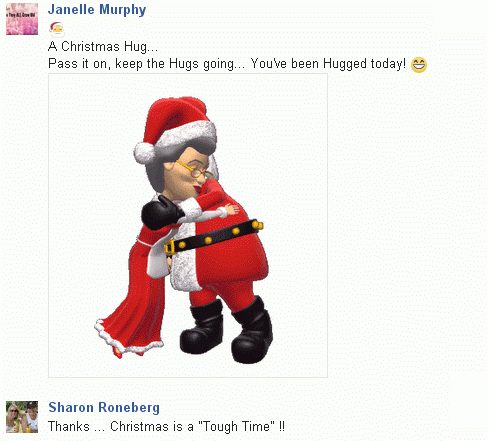The width and height of the screenshot is (488, 441).
Task: Click Santa's black mitten in the picture
Action: click(161, 213)
